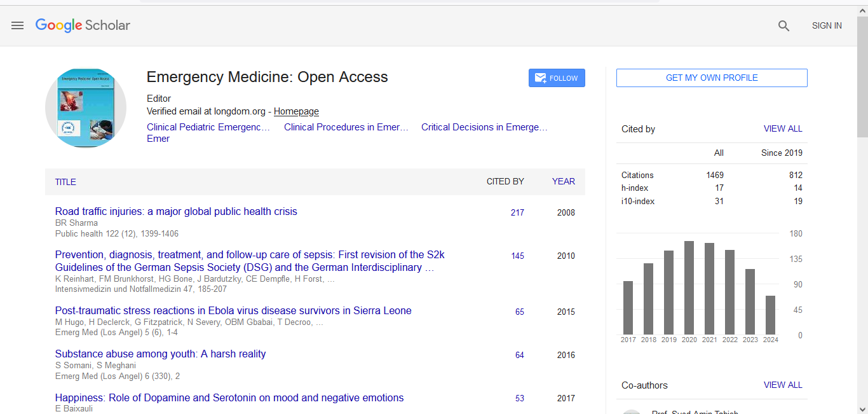The width and height of the screenshot is (868, 414).
Task: Open the Homepage link
Action: coord(296,111)
